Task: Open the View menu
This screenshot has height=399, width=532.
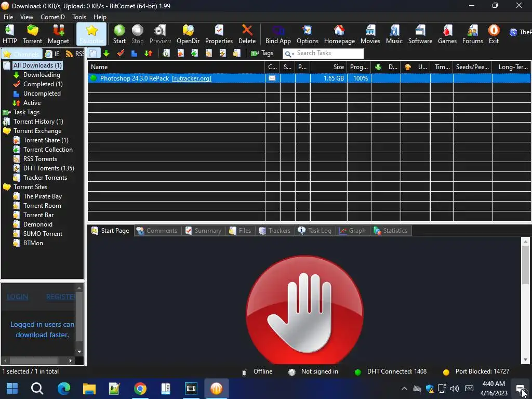Action: point(26,17)
